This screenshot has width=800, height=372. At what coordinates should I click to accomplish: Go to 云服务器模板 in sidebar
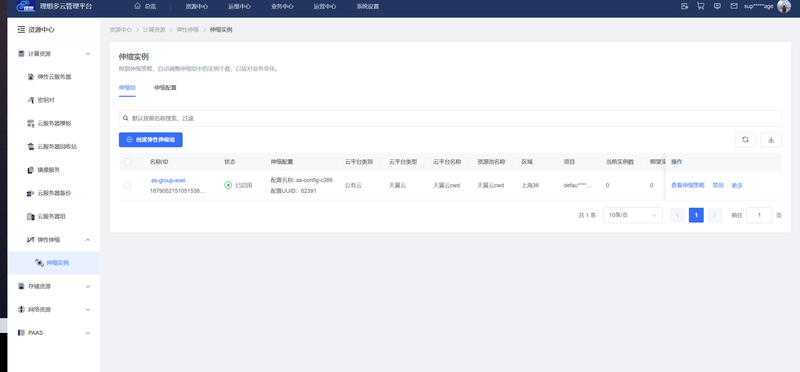tap(54, 123)
